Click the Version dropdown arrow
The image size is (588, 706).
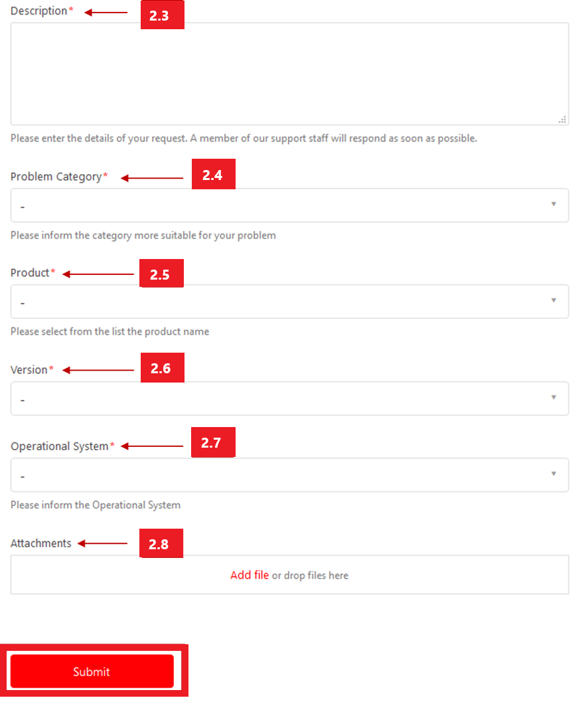pos(553,397)
